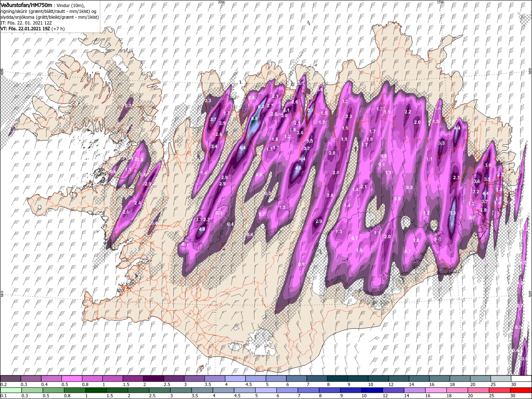This screenshot has width=532, height=399.
Task: Click the 3.6 precipitation value in the east
Action: click(x=477, y=181)
